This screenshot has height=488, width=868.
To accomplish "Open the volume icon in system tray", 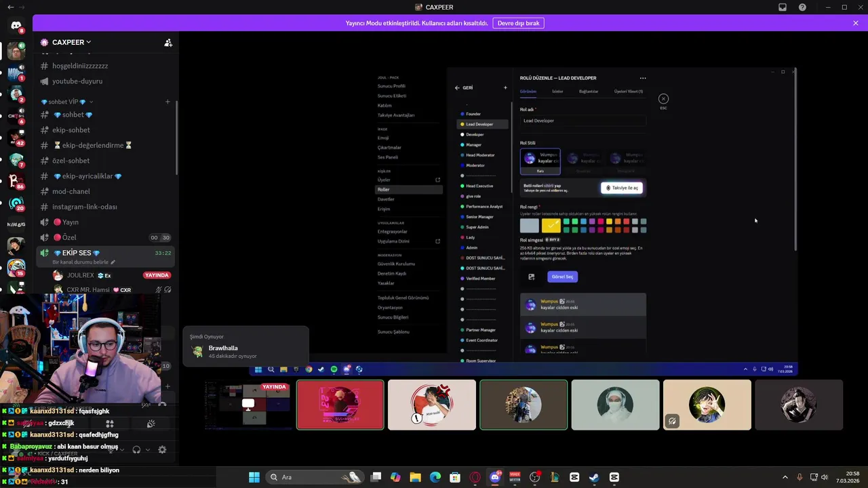I will pyautogui.click(x=825, y=477).
